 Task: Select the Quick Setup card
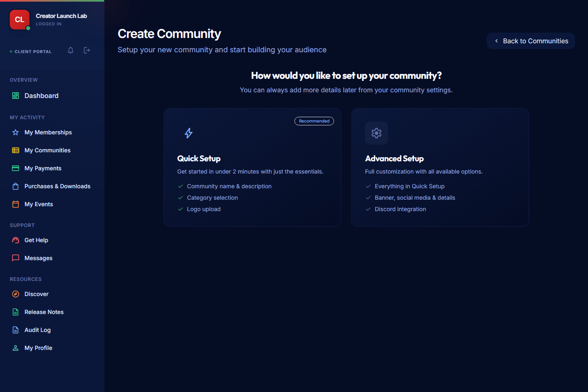[x=252, y=167]
